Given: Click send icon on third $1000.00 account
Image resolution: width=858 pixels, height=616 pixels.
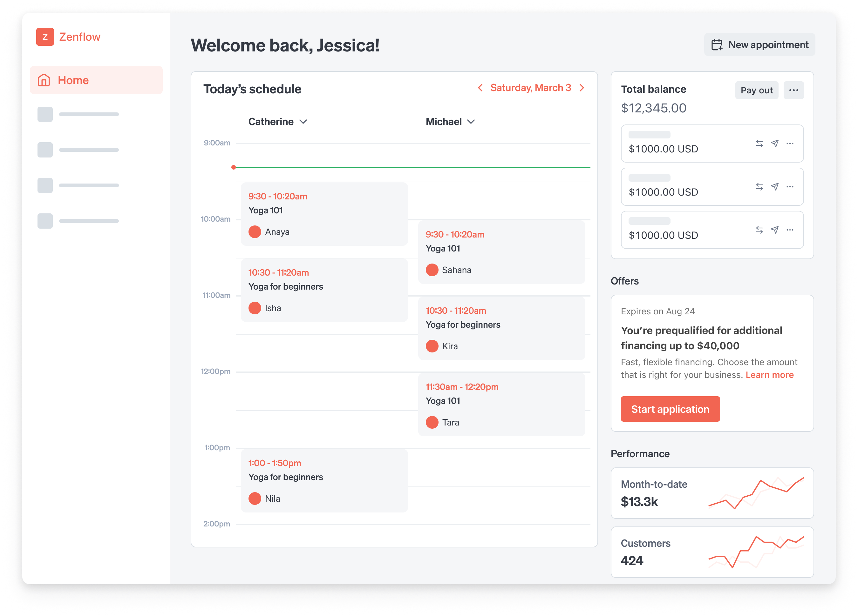Looking at the screenshot, I should pos(774,229).
